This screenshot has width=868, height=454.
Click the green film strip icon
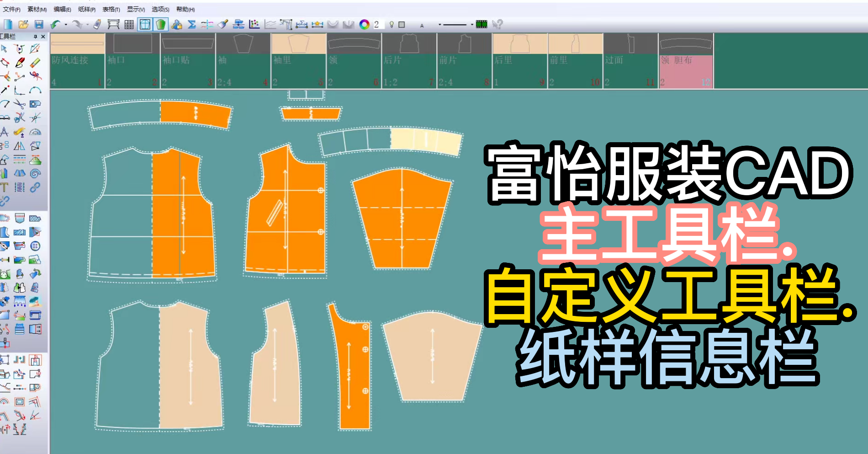[482, 24]
